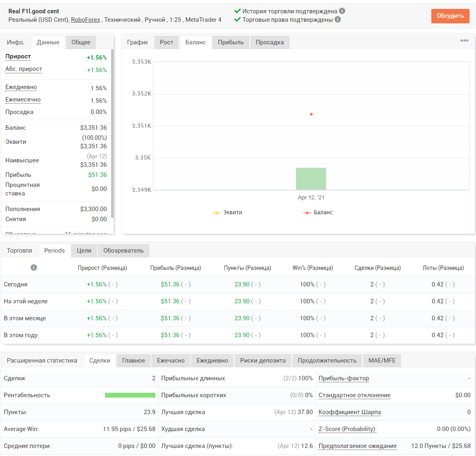Select the Рост chart tab
The height and width of the screenshot is (456, 476).
click(166, 42)
